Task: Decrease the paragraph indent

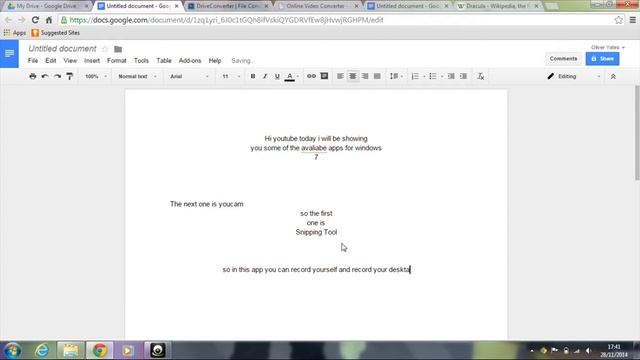Action: point(451,76)
